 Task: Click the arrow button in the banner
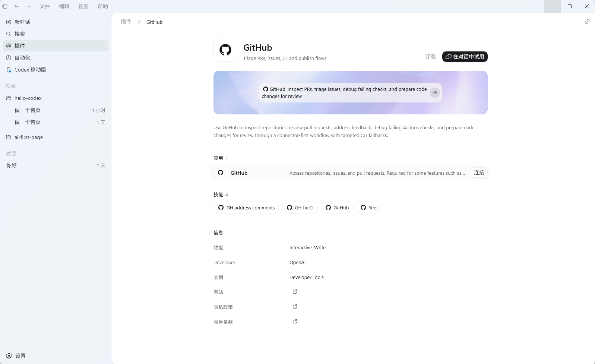pyautogui.click(x=435, y=93)
